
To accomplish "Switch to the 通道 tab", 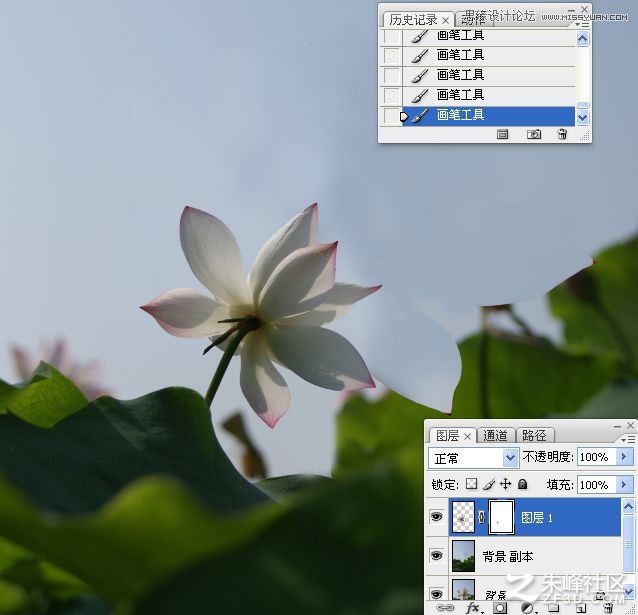I will click(495, 436).
